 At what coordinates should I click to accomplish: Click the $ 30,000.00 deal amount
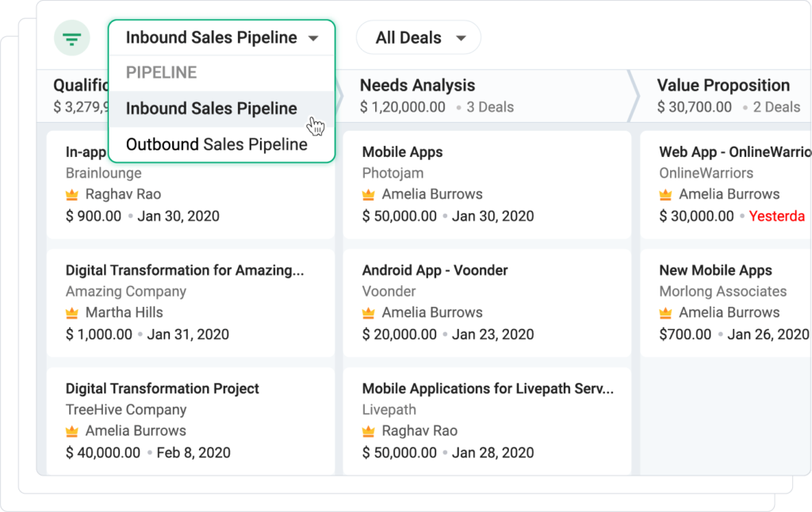[x=696, y=216]
